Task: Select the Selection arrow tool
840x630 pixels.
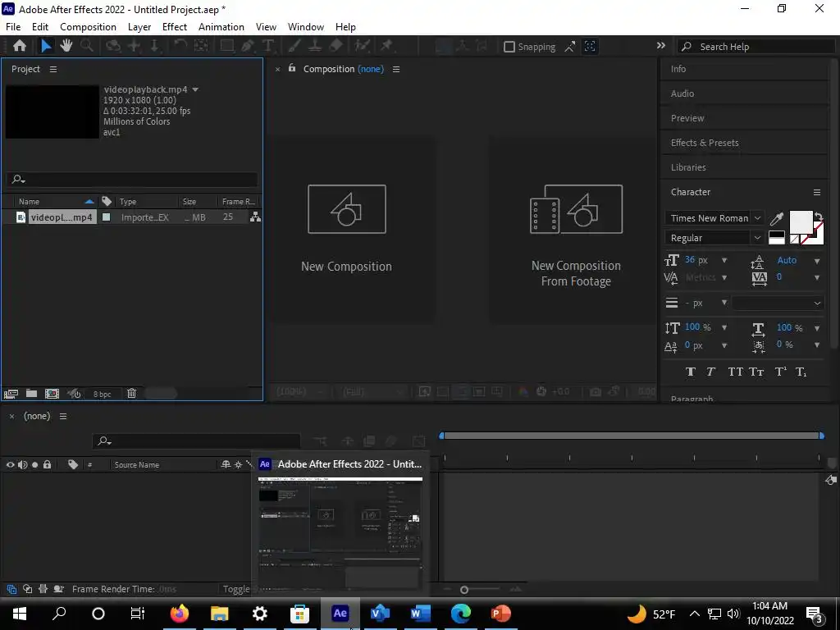Action: pos(47,46)
